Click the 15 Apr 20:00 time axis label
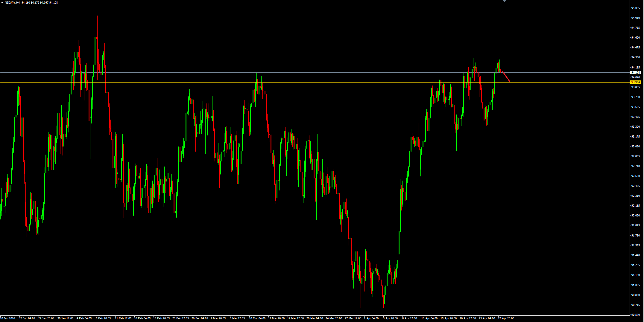The height and width of the screenshot is (322, 644). pyautogui.click(x=449, y=318)
